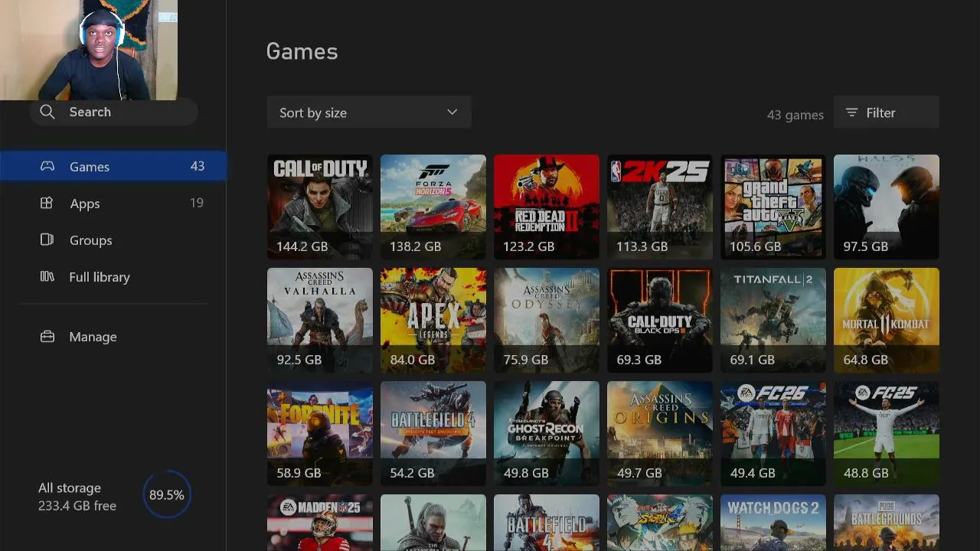Select the Assassin's Creed Origins tile
The width and height of the screenshot is (980, 551).
click(660, 433)
